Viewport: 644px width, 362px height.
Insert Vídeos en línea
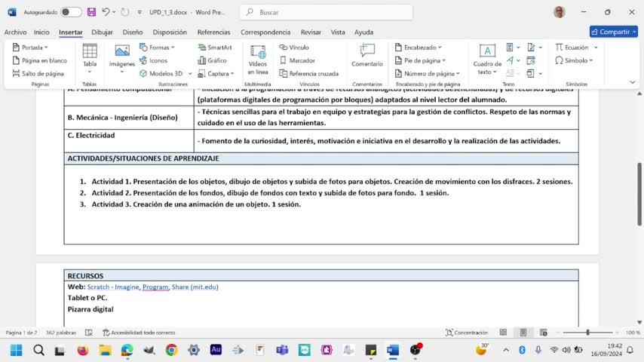tap(258, 51)
